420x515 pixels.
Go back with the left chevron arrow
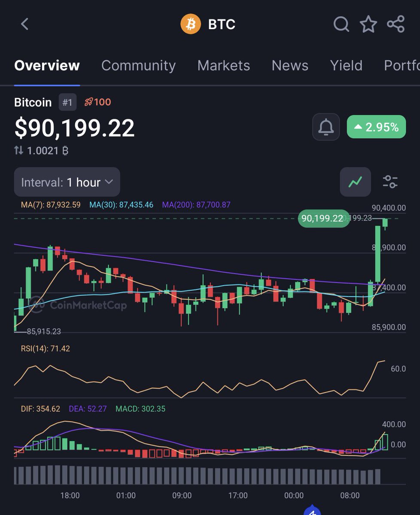[x=25, y=24]
